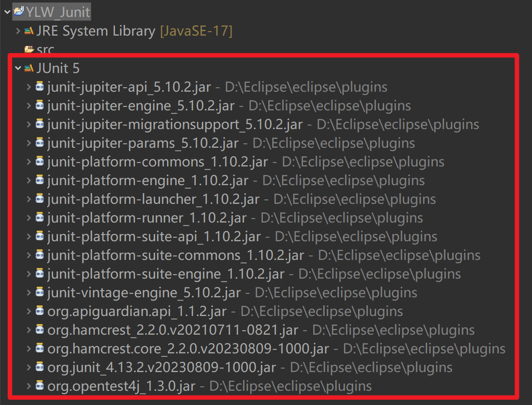Expand junit-jupiter-params_5.10.2.jar

(29, 143)
